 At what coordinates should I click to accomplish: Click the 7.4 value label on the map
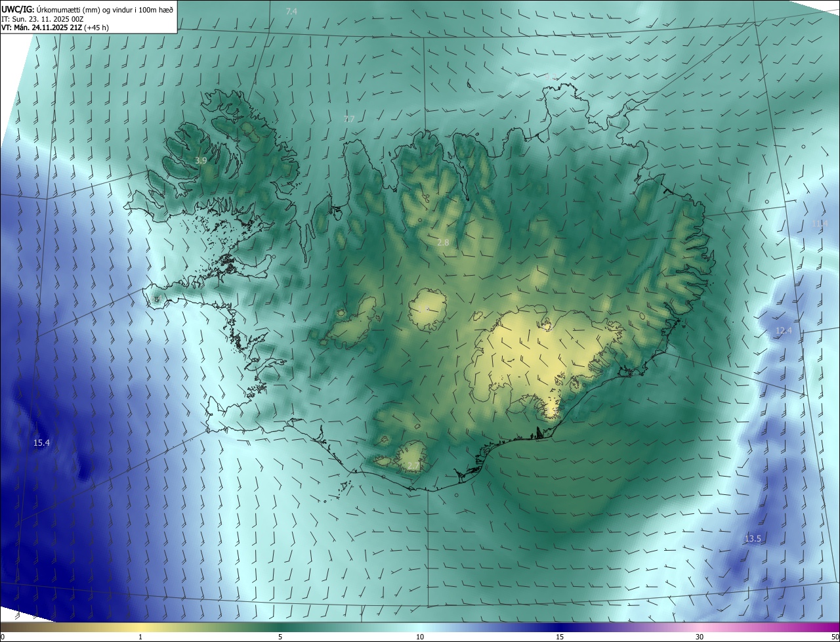click(291, 12)
